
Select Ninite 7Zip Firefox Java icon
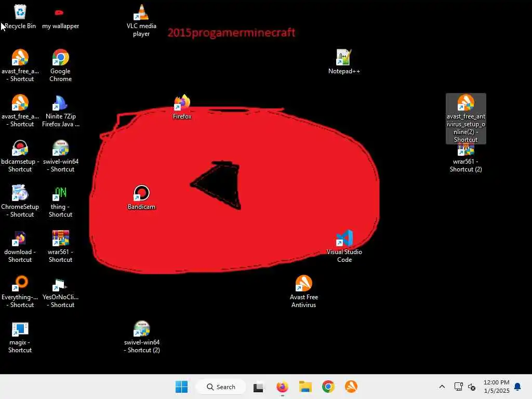(x=60, y=111)
